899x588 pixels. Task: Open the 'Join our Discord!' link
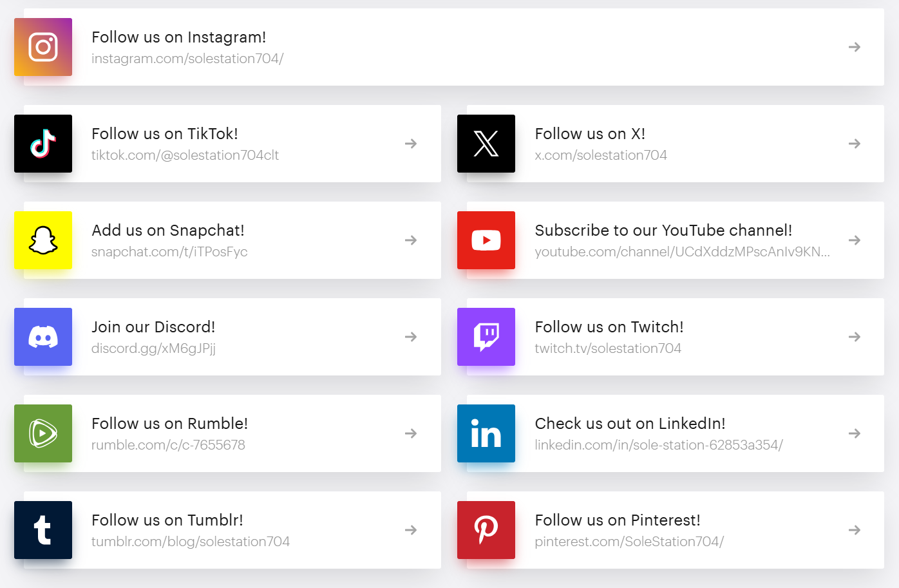153,327
